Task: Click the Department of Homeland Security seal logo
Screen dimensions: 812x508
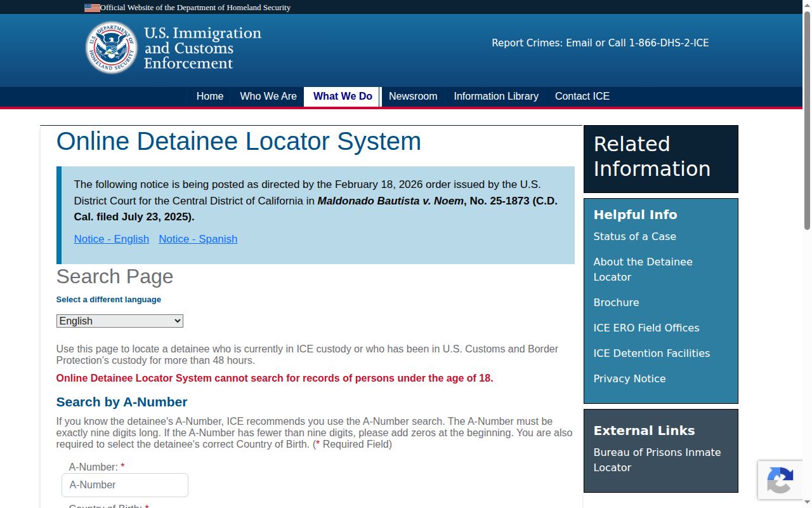Action: point(112,48)
